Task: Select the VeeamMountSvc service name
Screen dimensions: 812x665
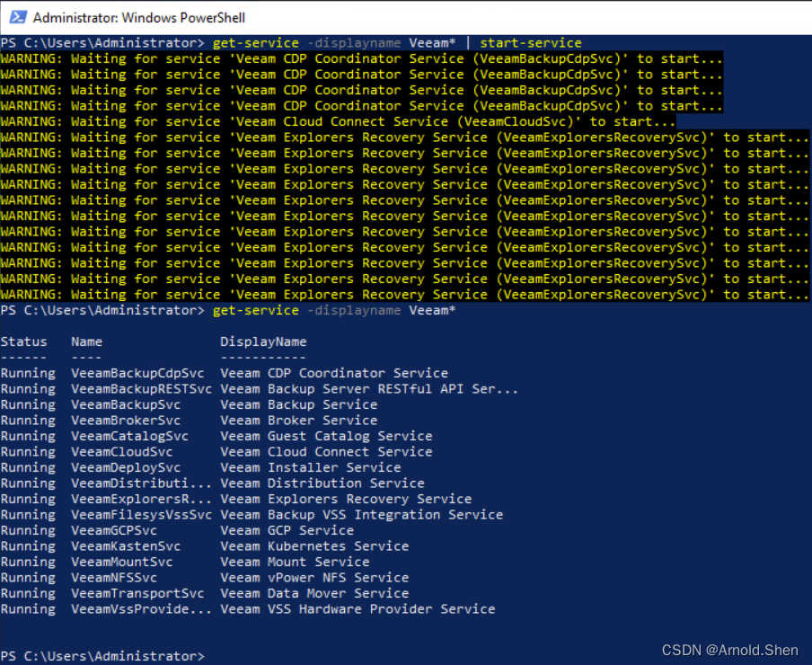Action: tap(121, 562)
